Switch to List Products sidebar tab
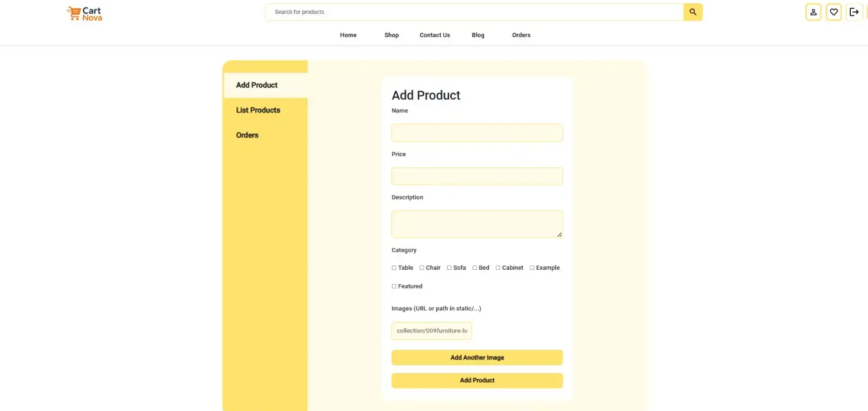 point(258,110)
